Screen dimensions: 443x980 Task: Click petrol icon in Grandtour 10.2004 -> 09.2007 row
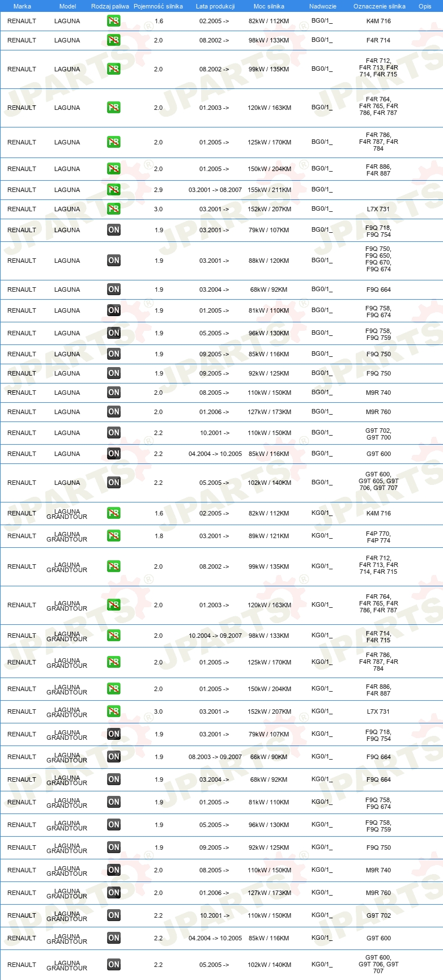(114, 636)
